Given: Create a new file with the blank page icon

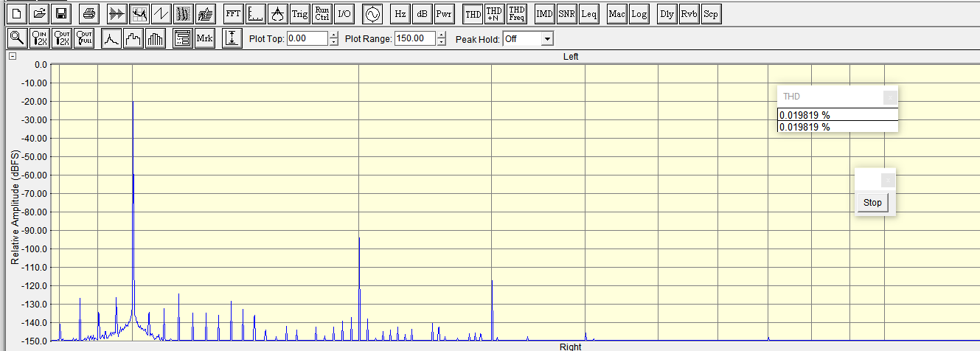Looking at the screenshot, I should point(16,13).
